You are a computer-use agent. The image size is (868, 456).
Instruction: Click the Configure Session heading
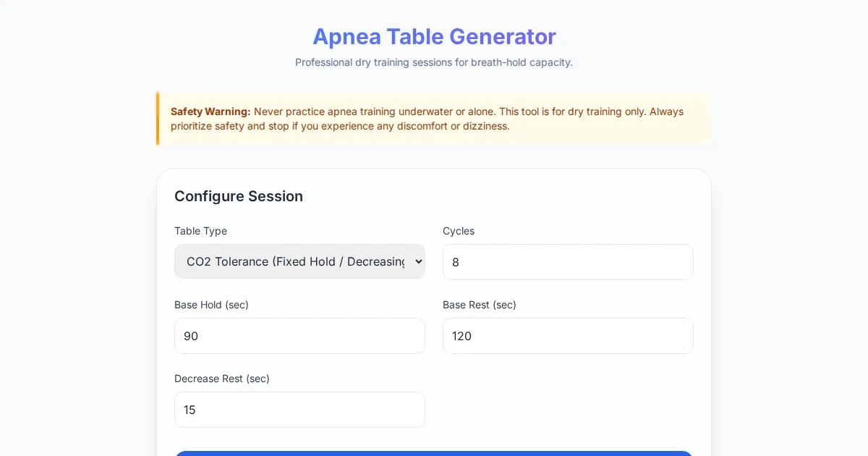tap(239, 196)
